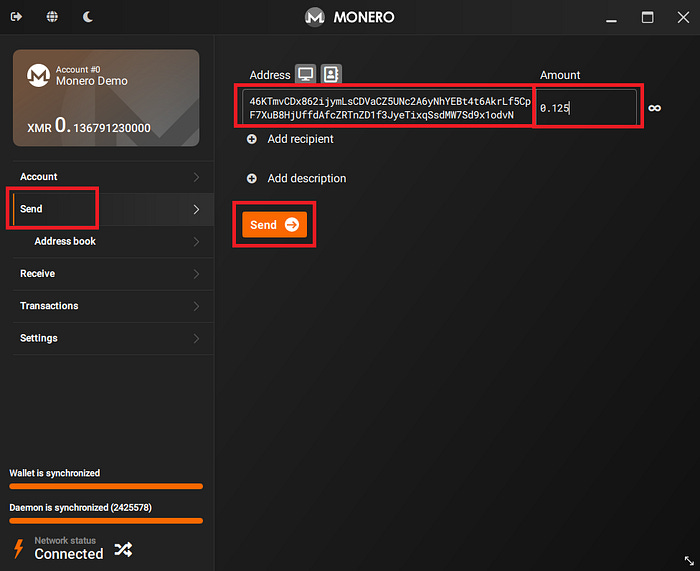The image size is (700, 571).
Task: Open the address book contact icon
Action: tap(331, 74)
